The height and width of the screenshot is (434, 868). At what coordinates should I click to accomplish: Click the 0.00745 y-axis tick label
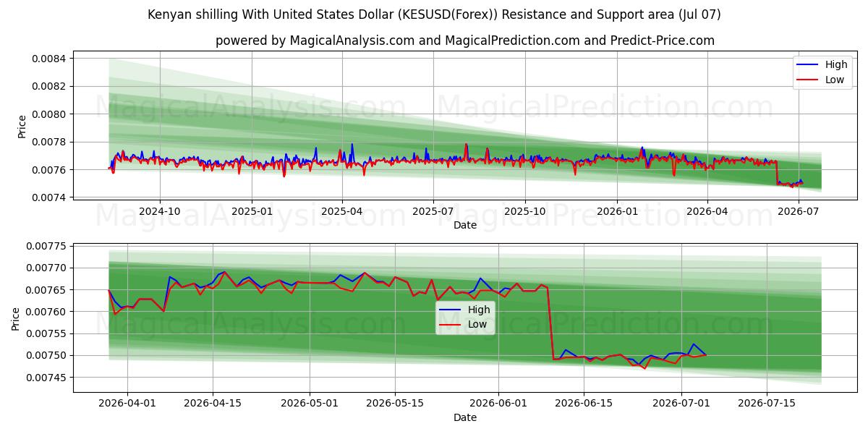click(x=47, y=378)
